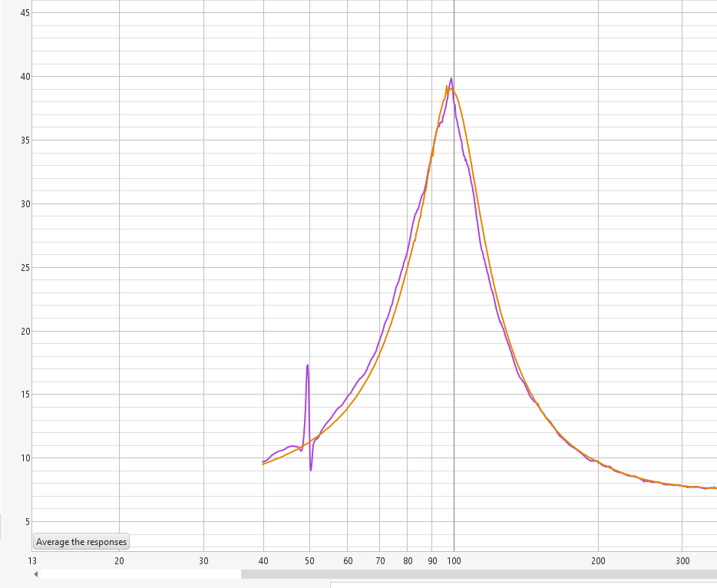Screen dimensions: 717x588
Task: Click the horizontal scrollbar left arrow
Action: tap(35, 574)
